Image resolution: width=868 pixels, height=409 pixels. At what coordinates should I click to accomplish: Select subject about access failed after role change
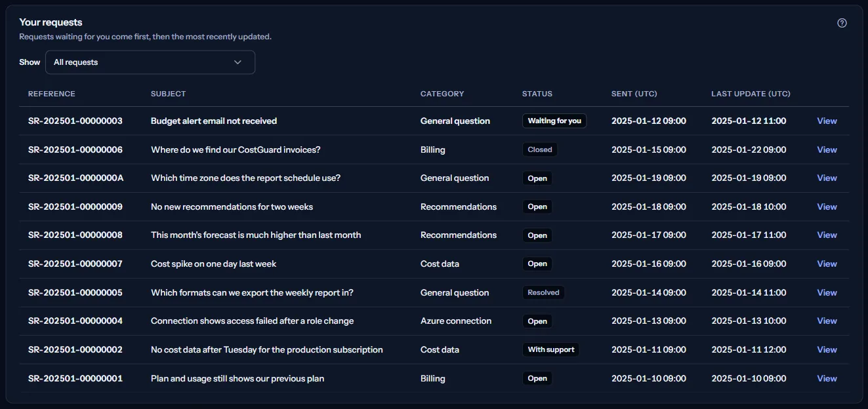point(252,321)
